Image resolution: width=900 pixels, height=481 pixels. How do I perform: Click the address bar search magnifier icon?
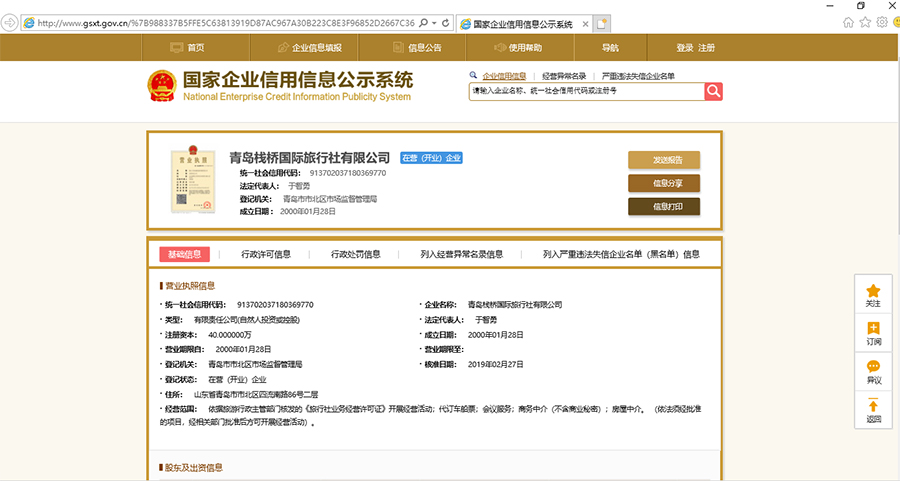point(424,23)
